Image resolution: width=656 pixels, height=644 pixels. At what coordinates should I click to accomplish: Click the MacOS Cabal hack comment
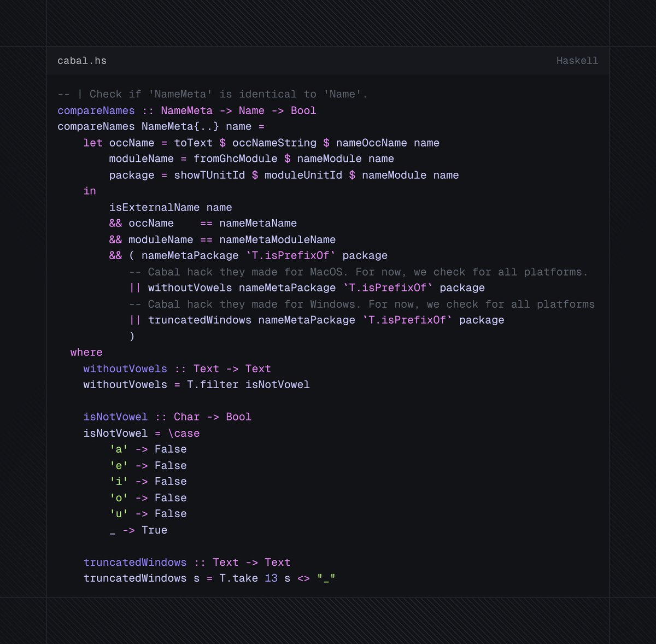tap(359, 272)
